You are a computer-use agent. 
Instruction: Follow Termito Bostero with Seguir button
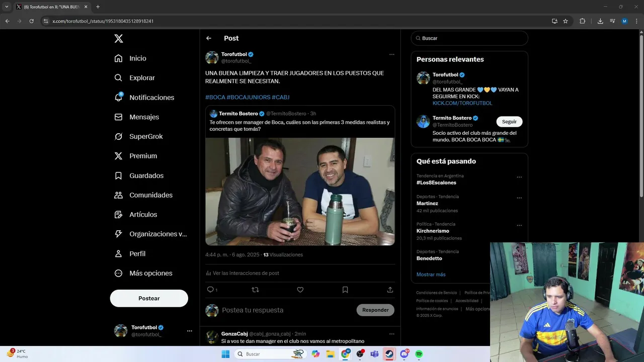point(509,122)
